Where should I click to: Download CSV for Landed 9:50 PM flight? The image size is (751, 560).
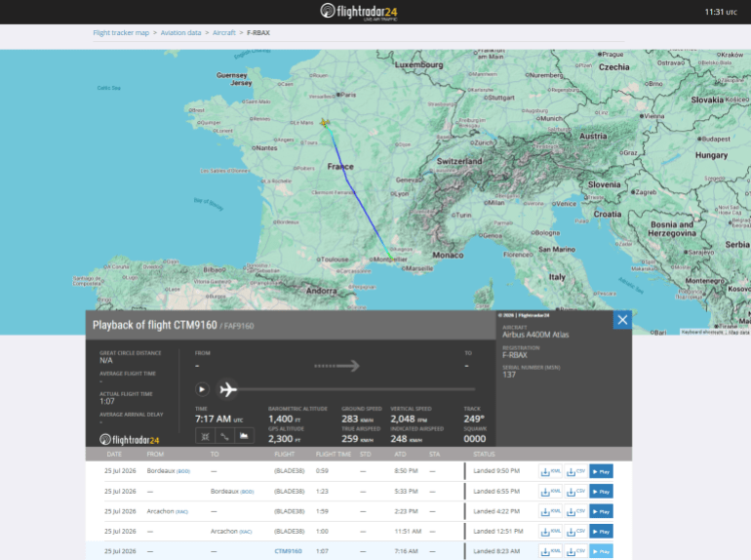[575, 471]
